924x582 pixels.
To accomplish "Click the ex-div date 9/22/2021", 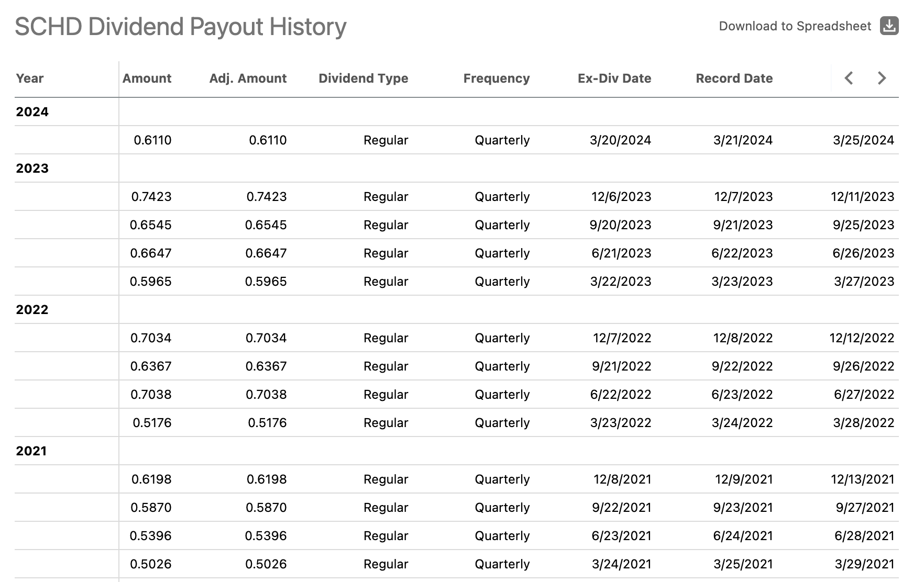I will tap(622, 508).
